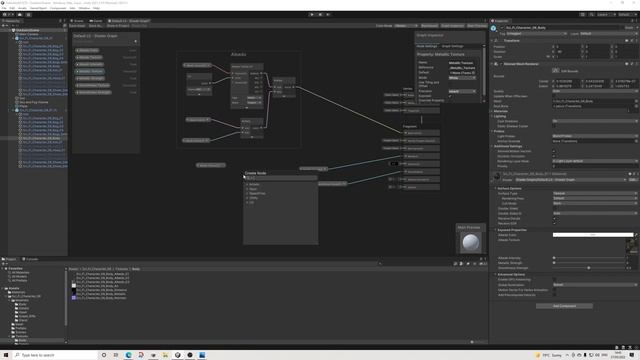Click the Play button in Unity toolbar

click(312, 15)
